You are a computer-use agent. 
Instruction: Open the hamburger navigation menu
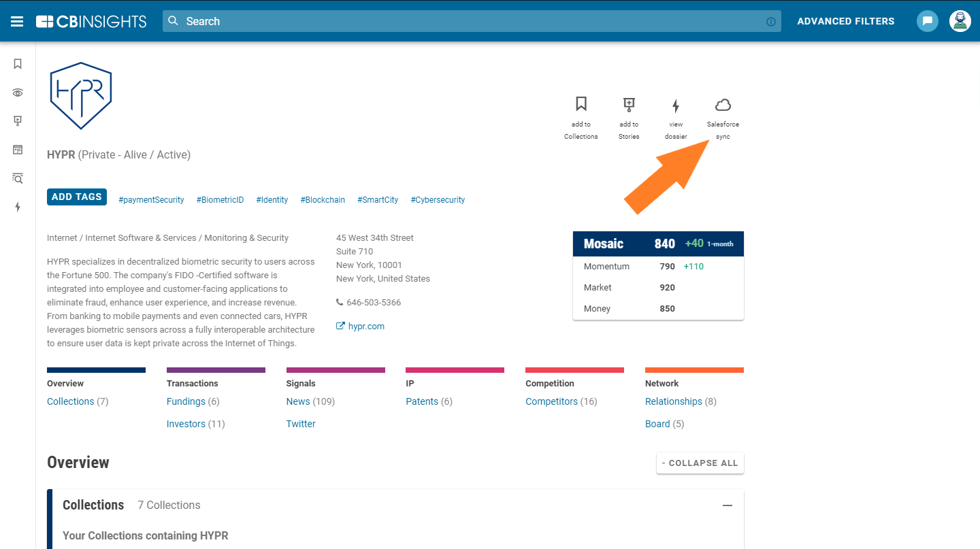[x=17, y=21]
